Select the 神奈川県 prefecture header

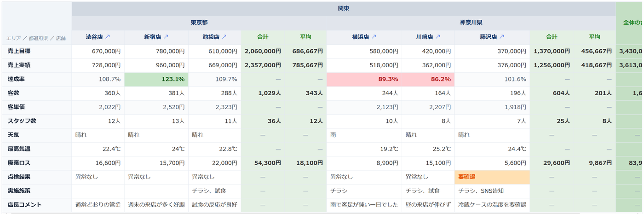pyautogui.click(x=471, y=23)
